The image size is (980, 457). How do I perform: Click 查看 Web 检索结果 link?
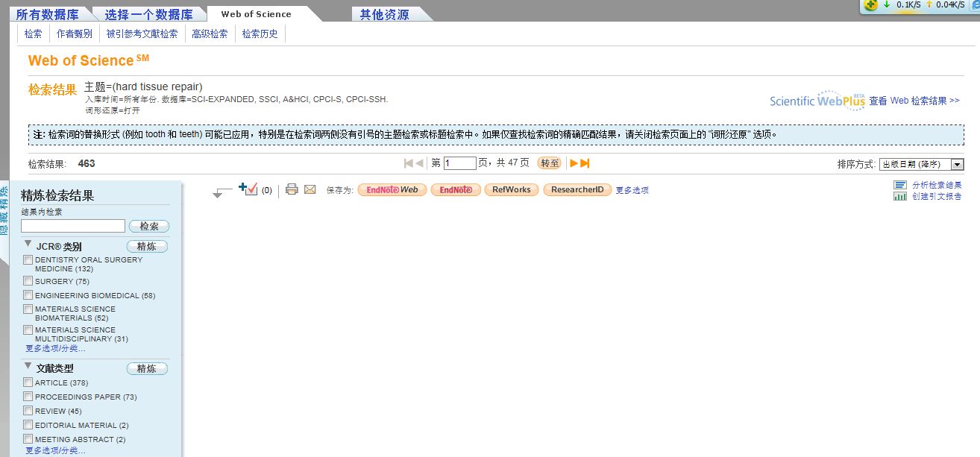coord(914,101)
